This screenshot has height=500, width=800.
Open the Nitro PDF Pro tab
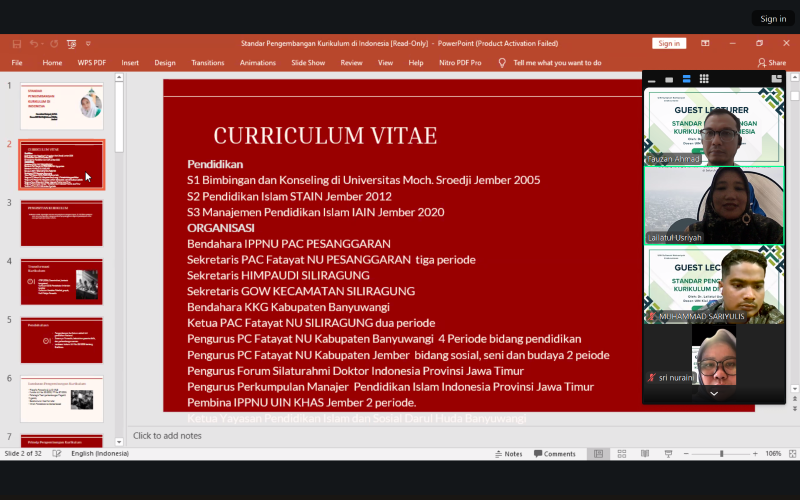[462, 62]
